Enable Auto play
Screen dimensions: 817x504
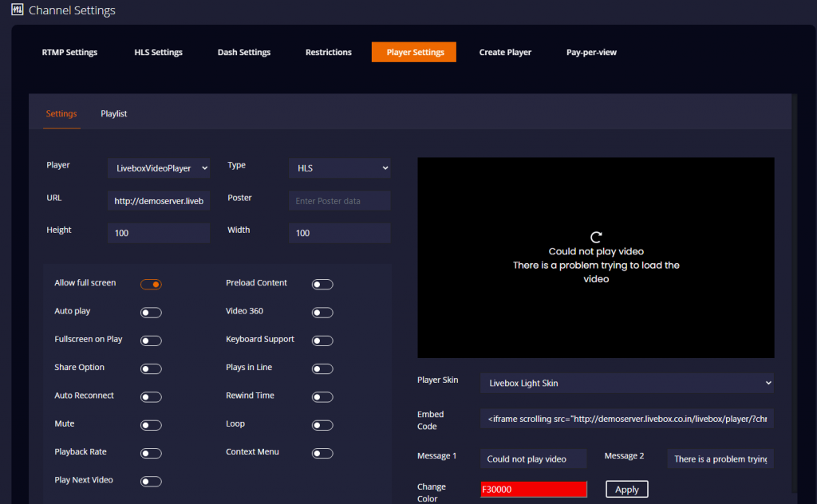(x=151, y=312)
